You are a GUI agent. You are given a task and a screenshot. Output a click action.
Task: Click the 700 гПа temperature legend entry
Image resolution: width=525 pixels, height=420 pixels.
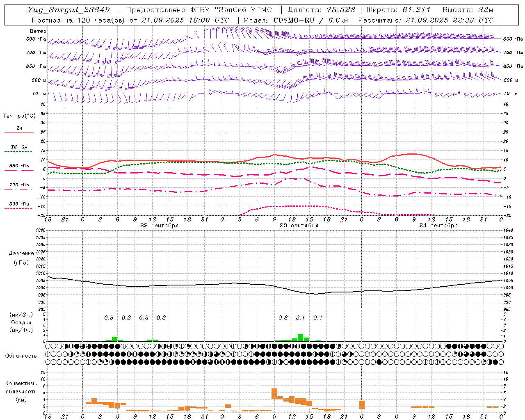pyautogui.click(x=19, y=185)
